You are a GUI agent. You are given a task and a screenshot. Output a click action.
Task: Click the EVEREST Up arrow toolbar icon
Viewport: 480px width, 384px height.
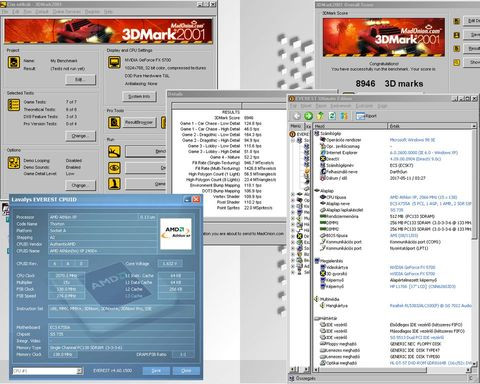[x=320, y=116]
